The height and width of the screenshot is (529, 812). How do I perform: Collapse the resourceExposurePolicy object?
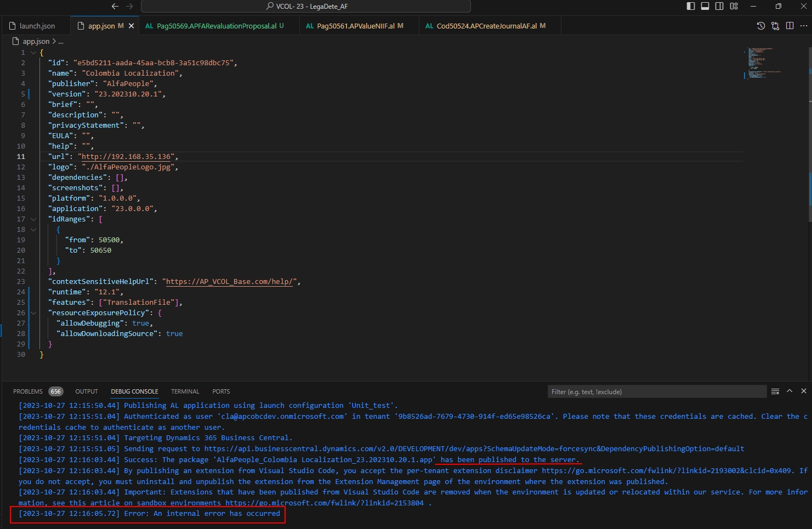coord(33,312)
